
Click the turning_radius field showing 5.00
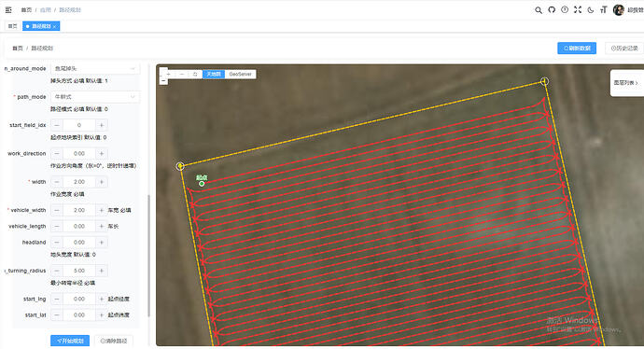click(x=79, y=271)
